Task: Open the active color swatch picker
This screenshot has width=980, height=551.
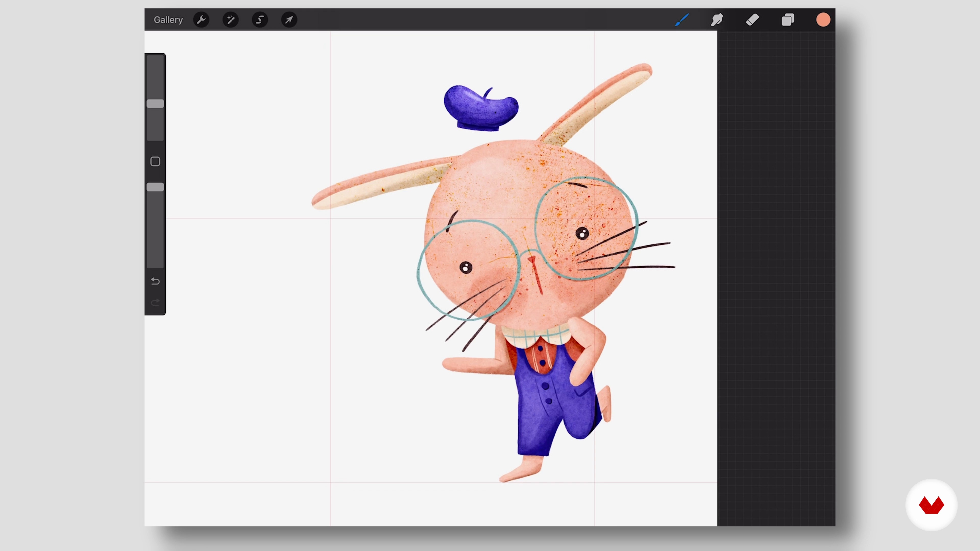Action: [823, 20]
